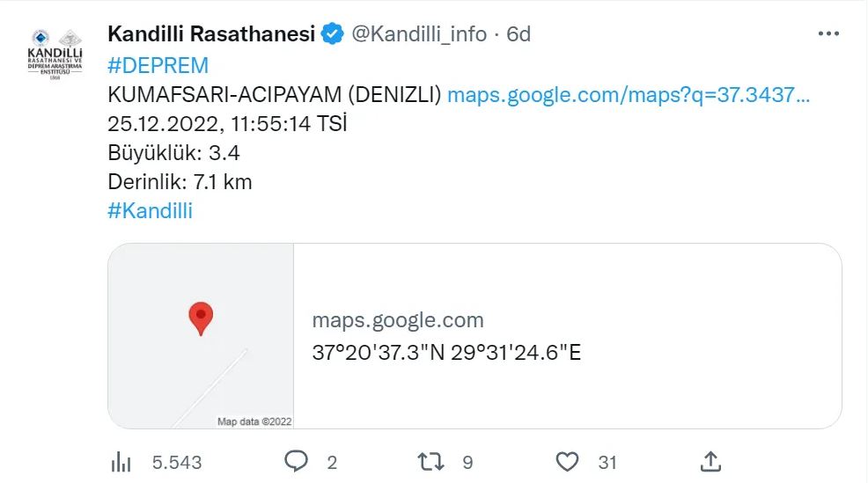Open the #DEPREM hashtag
The image size is (868, 483).
pos(158,65)
